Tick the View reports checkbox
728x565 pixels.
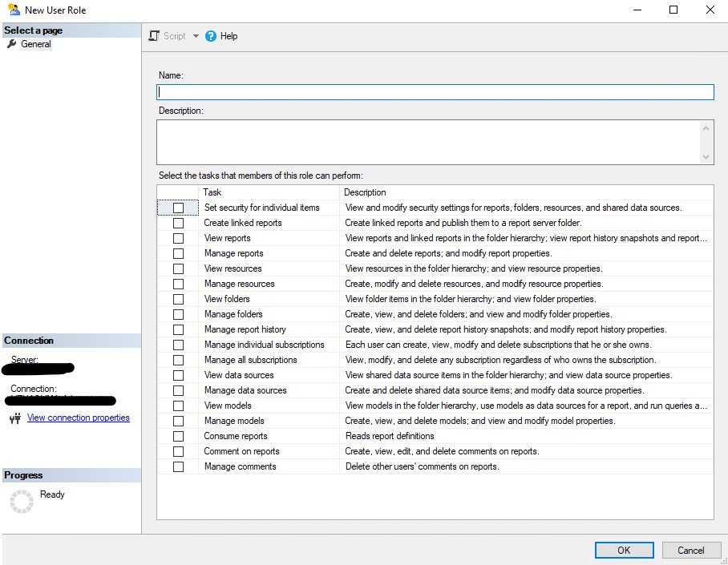coord(178,238)
